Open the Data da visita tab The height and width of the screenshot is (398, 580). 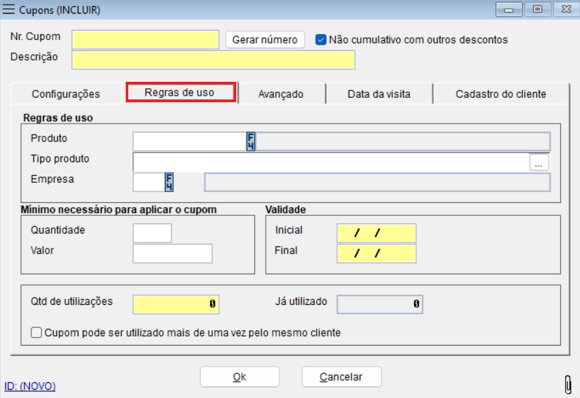(x=379, y=94)
